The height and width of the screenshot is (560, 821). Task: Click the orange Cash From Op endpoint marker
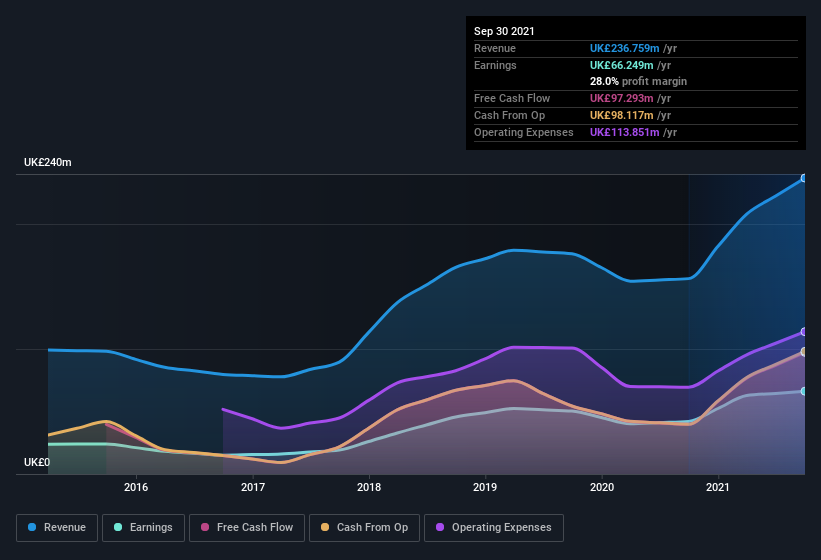coord(803,352)
